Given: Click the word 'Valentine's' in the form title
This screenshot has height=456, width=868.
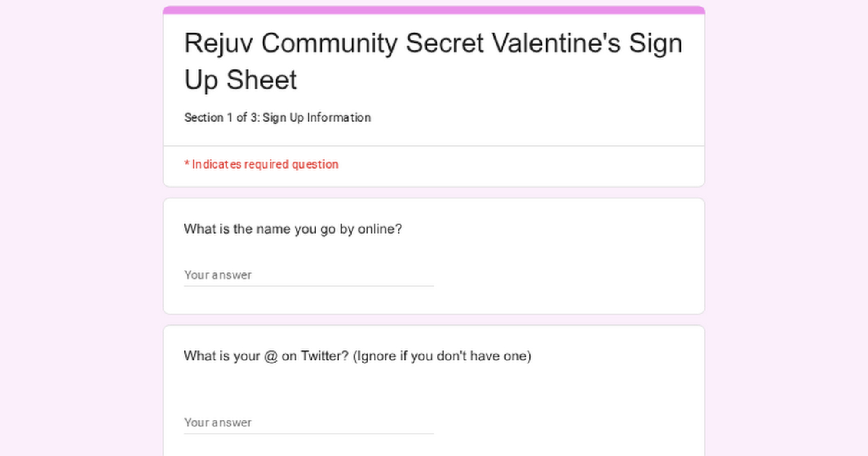Looking at the screenshot, I should (x=556, y=43).
